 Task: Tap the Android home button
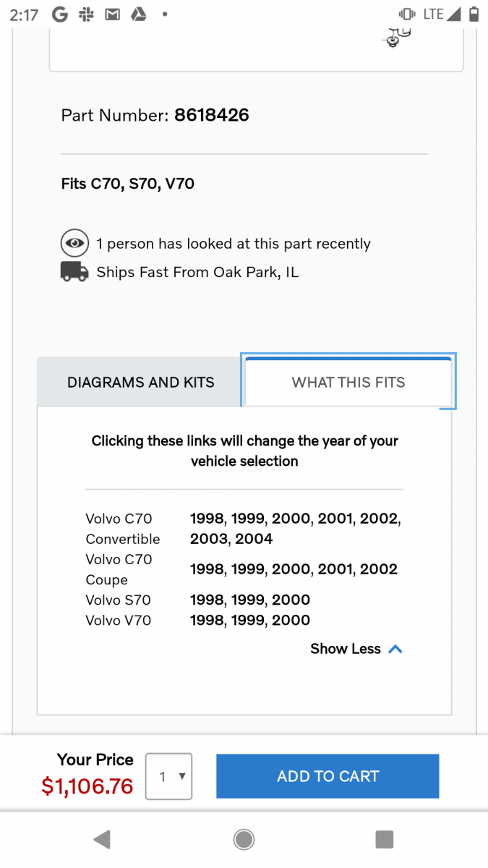pyautogui.click(x=244, y=838)
